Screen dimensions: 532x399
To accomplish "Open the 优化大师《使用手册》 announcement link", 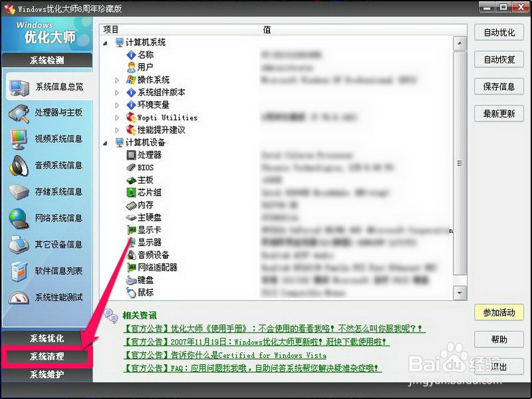I will [274, 329].
